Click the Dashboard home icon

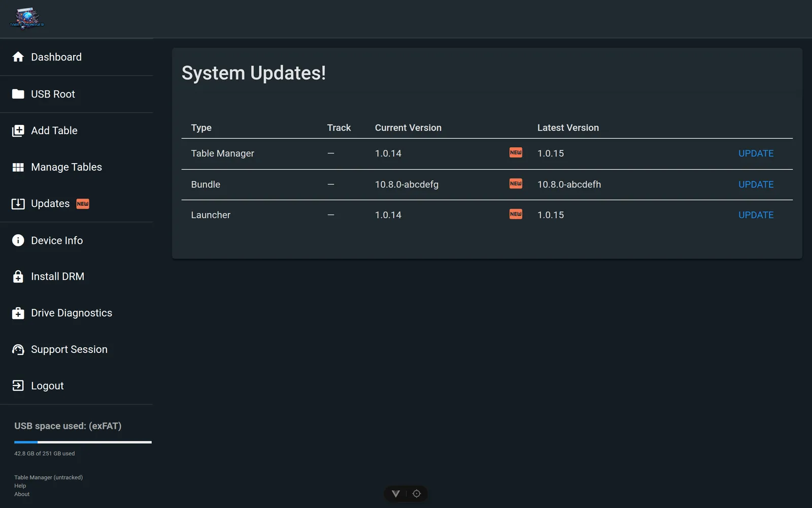18,57
